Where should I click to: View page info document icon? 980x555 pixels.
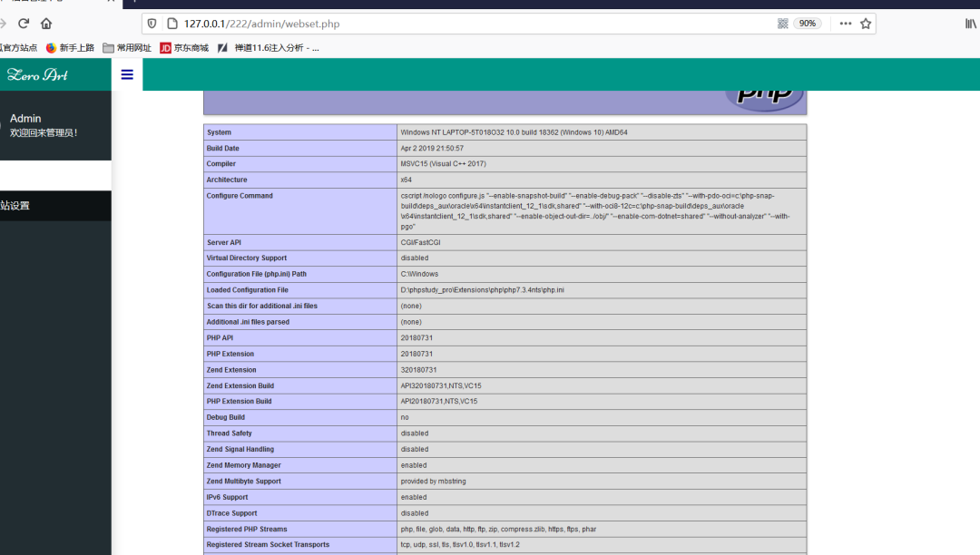pos(172,24)
